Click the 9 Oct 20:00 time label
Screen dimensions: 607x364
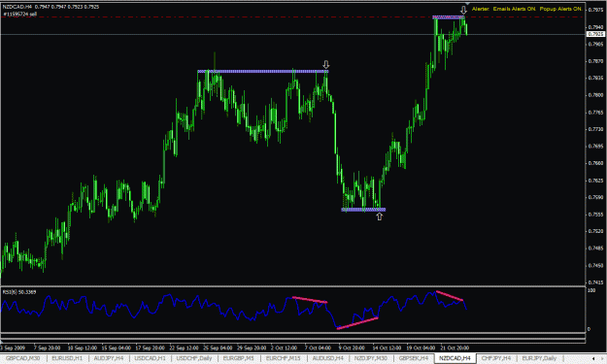(352, 347)
